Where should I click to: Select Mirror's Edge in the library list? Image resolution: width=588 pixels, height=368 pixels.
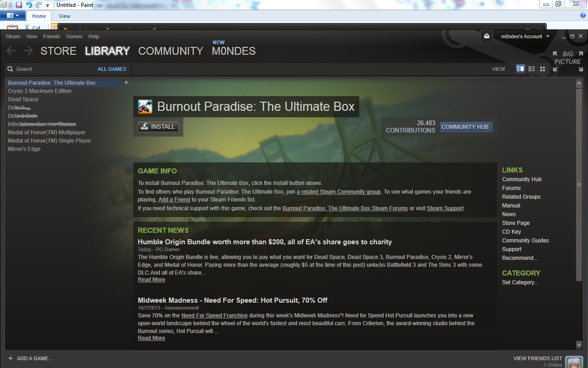tap(24, 149)
